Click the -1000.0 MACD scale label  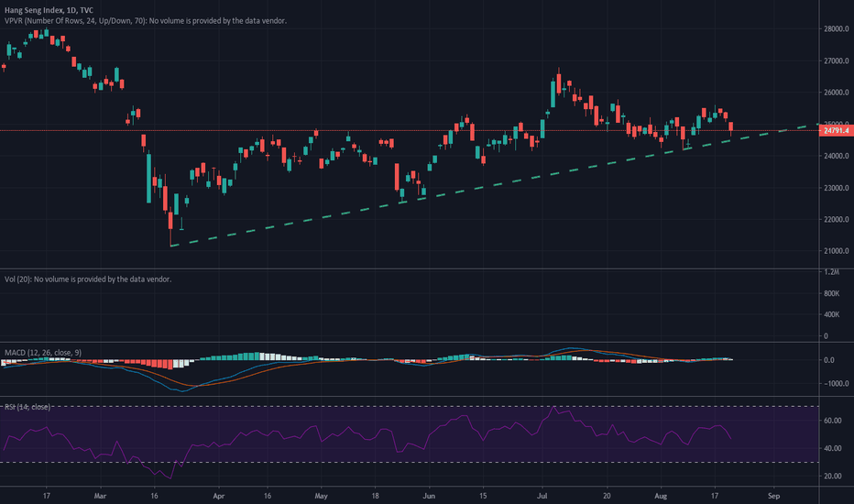click(836, 384)
